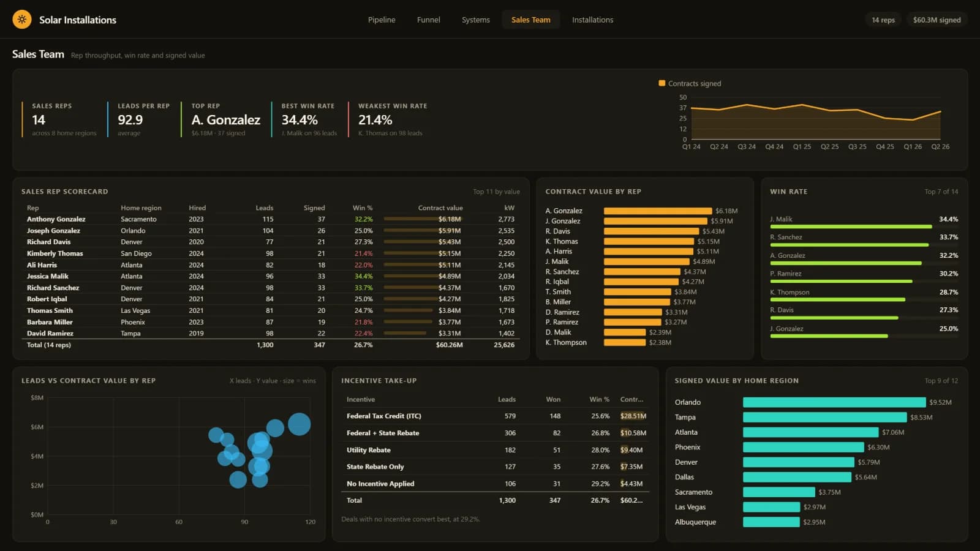
Task: Click the A. Gonzalez $6.18M contract bar
Action: (x=658, y=211)
